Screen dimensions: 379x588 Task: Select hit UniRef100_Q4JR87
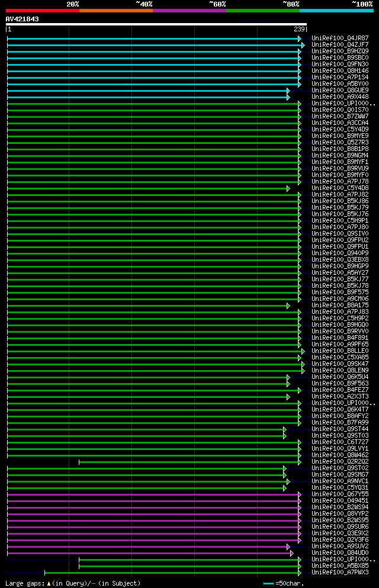[340, 38]
